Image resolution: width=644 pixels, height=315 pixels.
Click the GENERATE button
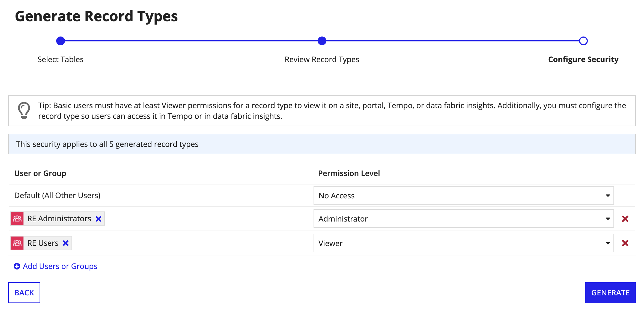pos(610,293)
